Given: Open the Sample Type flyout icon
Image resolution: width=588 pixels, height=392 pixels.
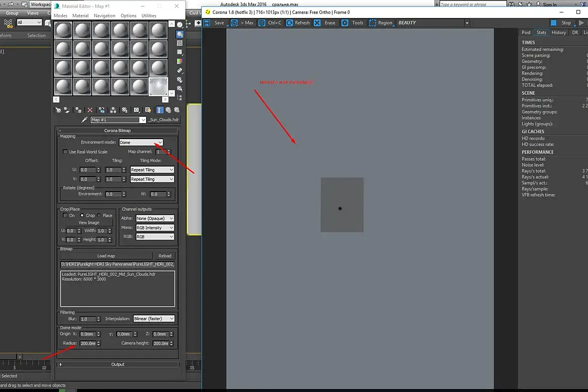Looking at the screenshot, I should (x=180, y=25).
